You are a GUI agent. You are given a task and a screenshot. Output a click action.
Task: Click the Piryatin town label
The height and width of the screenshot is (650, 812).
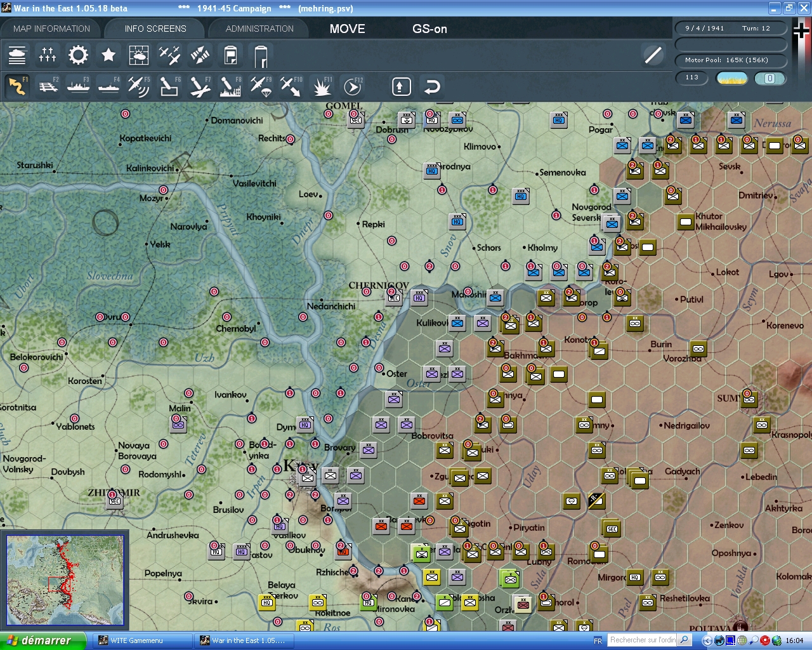coord(529,527)
